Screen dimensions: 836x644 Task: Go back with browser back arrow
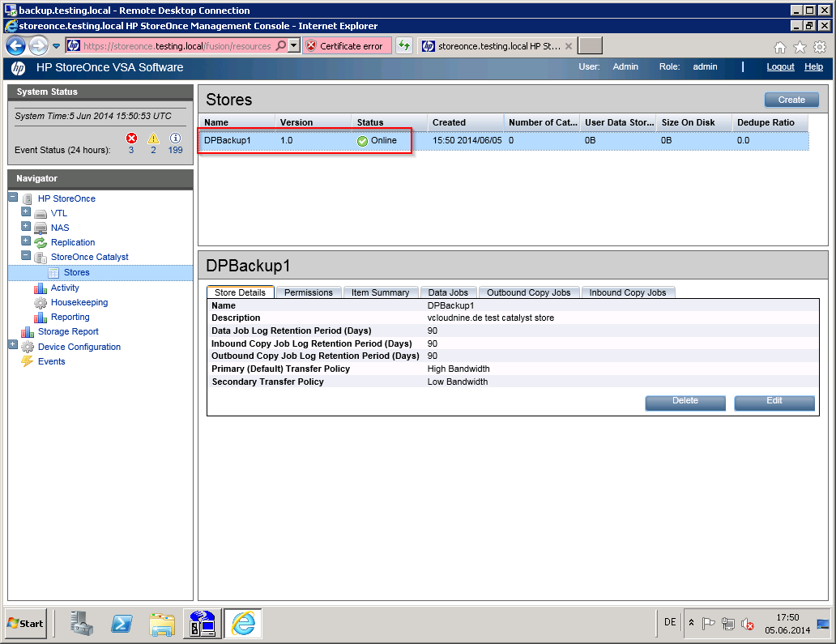pyautogui.click(x=16, y=46)
